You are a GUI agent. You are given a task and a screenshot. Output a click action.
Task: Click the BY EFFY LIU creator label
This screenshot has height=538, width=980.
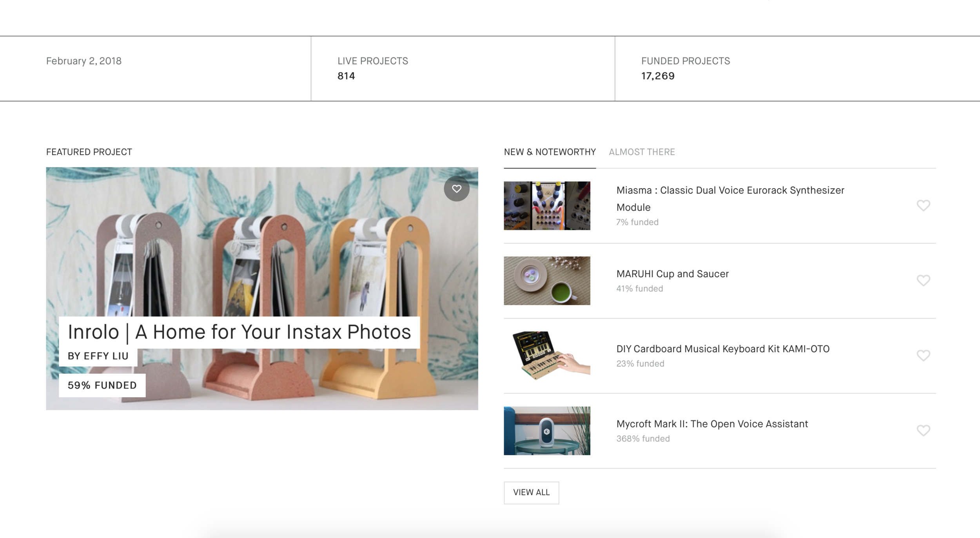pos(98,356)
